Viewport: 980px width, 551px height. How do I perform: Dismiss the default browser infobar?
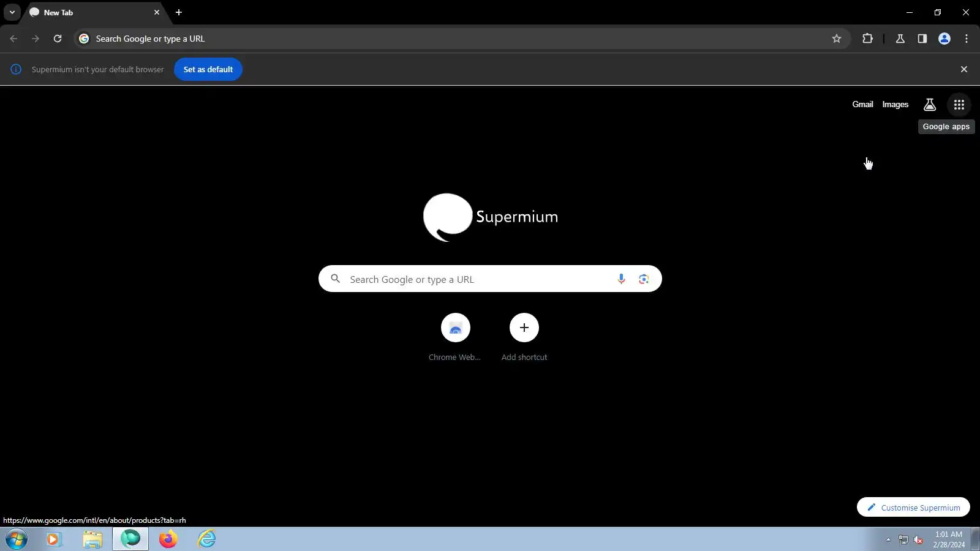click(964, 69)
